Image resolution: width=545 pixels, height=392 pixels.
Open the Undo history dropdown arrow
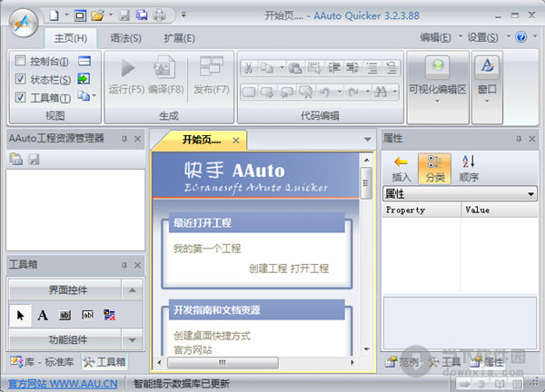pos(340,92)
